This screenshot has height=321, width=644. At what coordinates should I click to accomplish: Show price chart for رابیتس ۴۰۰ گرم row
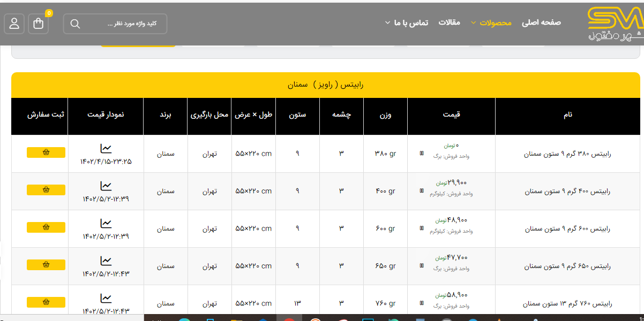(106, 186)
